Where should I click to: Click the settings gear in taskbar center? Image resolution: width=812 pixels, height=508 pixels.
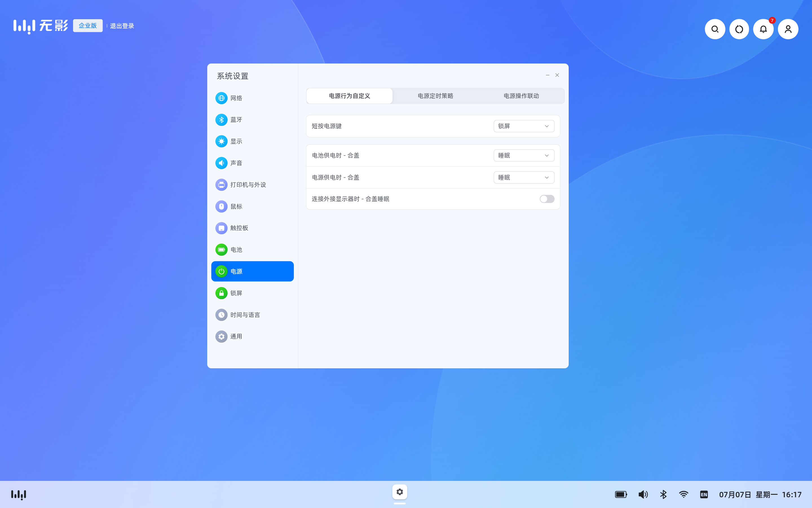400,492
